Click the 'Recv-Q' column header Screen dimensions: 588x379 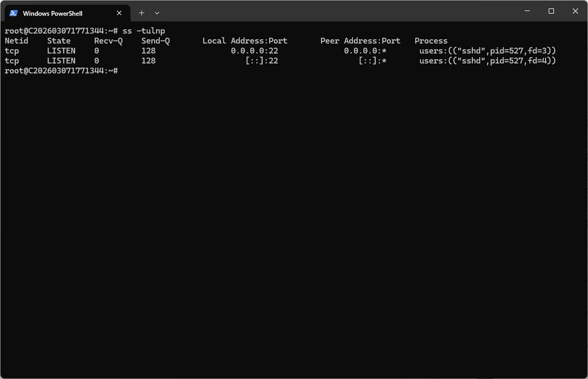[108, 41]
